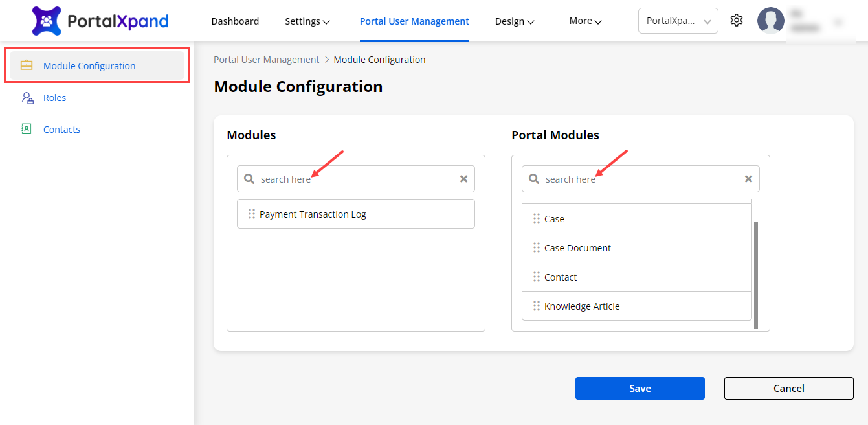Image resolution: width=868 pixels, height=425 pixels.
Task: Open the settings gear icon
Action: tap(736, 21)
